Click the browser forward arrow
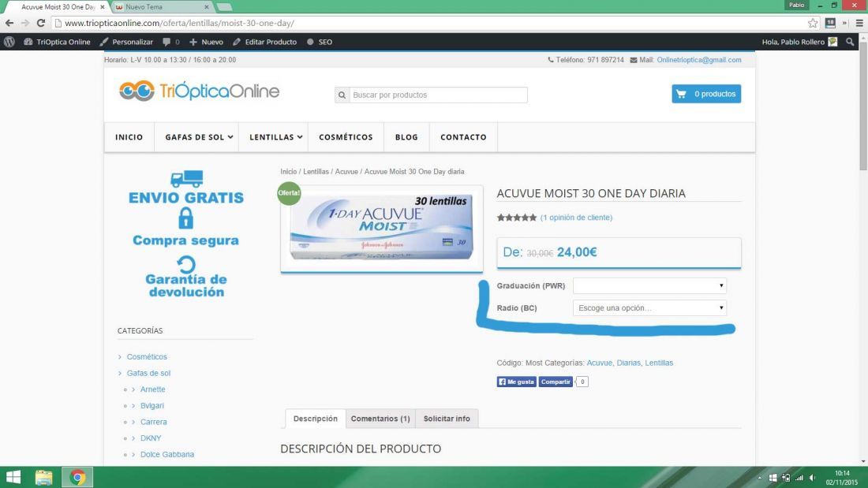The width and height of the screenshot is (868, 488). tap(25, 23)
